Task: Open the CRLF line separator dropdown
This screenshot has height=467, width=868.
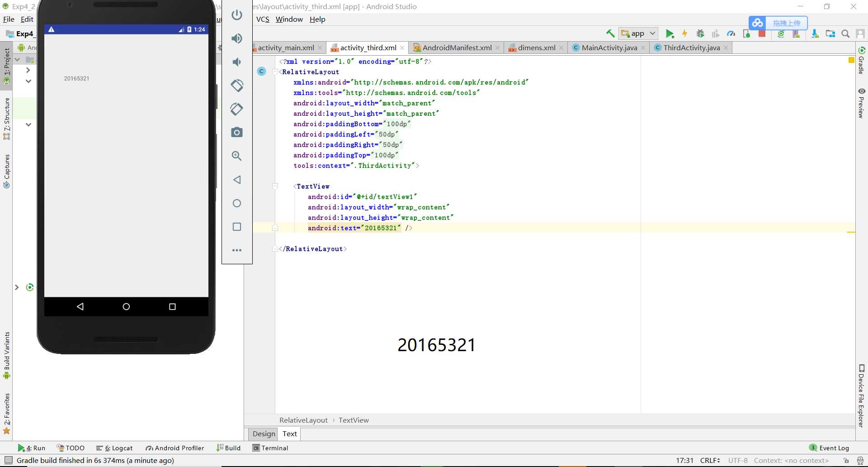Action: click(710, 461)
